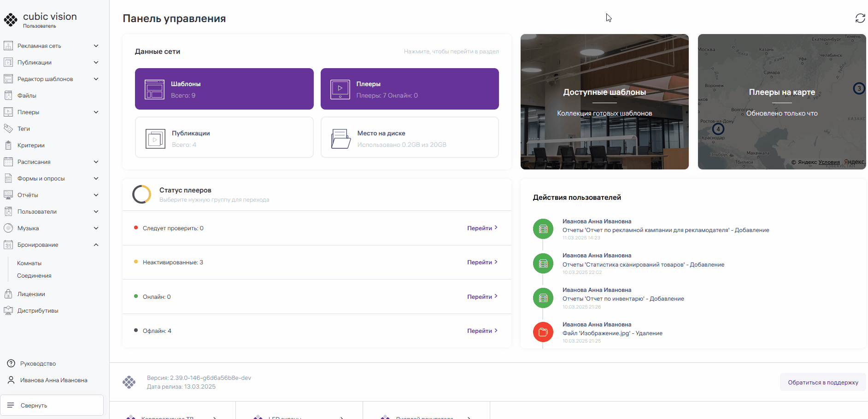Open the Templates purple card
Screen dimensions: 868x419
(x=224, y=89)
